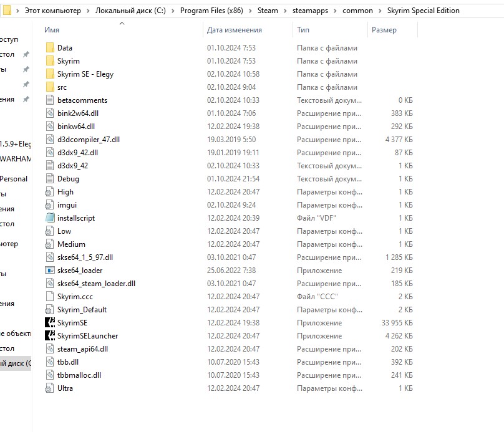
Task: Click the SkyrimSELauncher application icon
Action: (x=50, y=336)
